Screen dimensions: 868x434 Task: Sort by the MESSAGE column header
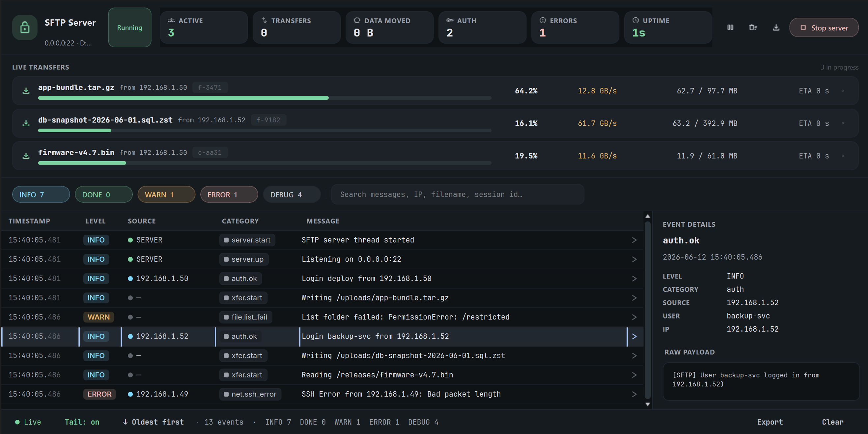point(323,221)
